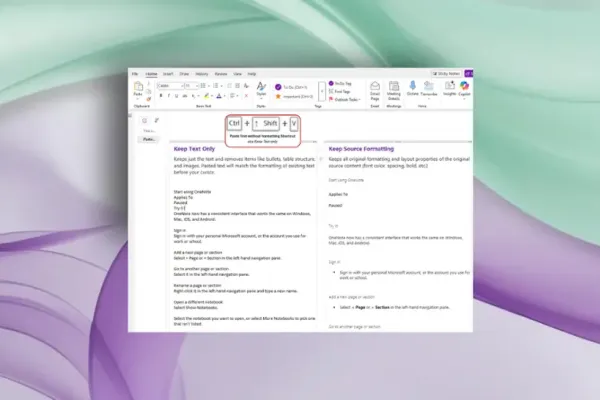
Task: Click the Paste clipboard icon
Action: coord(138,87)
